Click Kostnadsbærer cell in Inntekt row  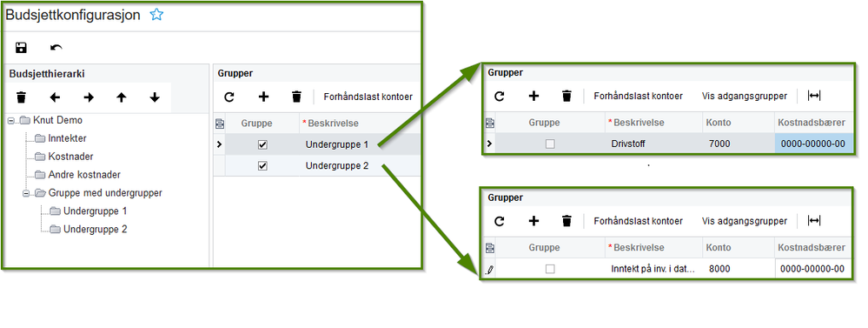[x=812, y=269]
